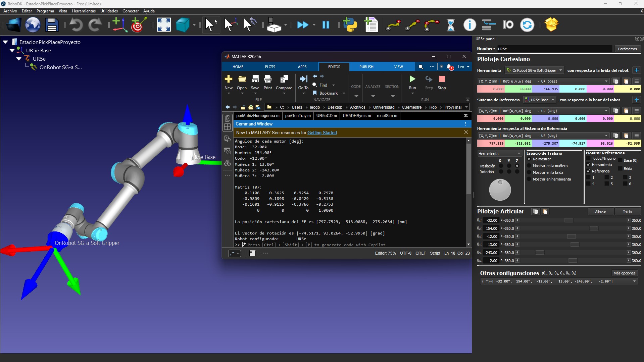The height and width of the screenshot is (362, 644).
Task: Open the Programa menu
Action: (45, 11)
